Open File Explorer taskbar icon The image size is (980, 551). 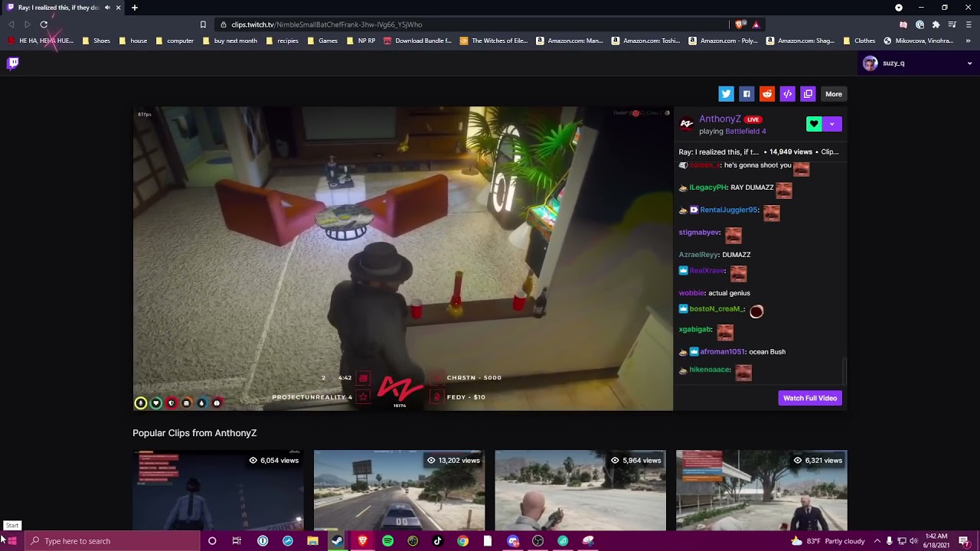[312, 541]
